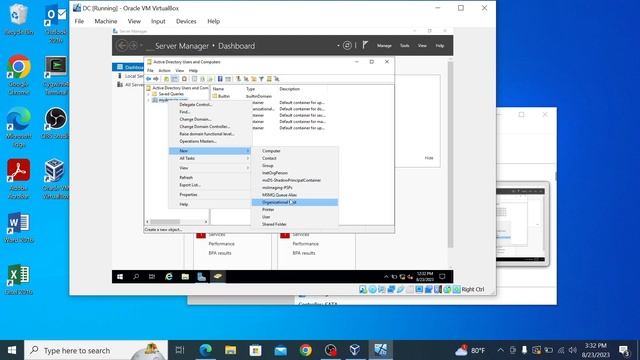Image resolution: width=640 pixels, height=360 pixels.
Task: Click the Help book icon in ADUC toolbar
Action: coord(220,79)
